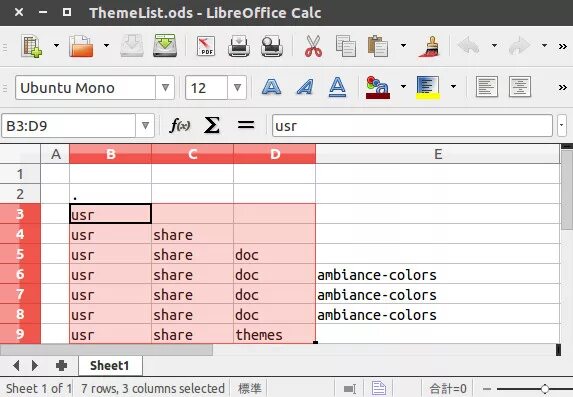Select the Sheet1 tab

[110, 365]
